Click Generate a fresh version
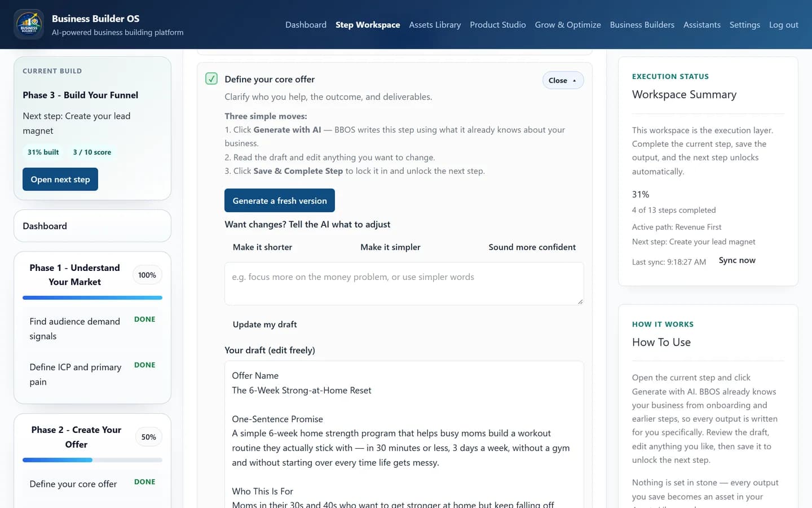Screen dimensions: 812x508 (x=280, y=200)
